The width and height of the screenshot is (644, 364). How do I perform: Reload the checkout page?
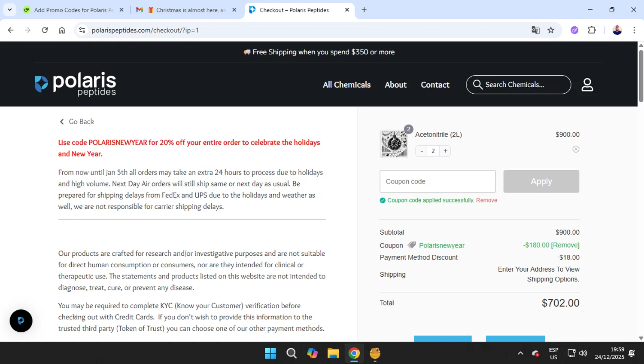45,30
